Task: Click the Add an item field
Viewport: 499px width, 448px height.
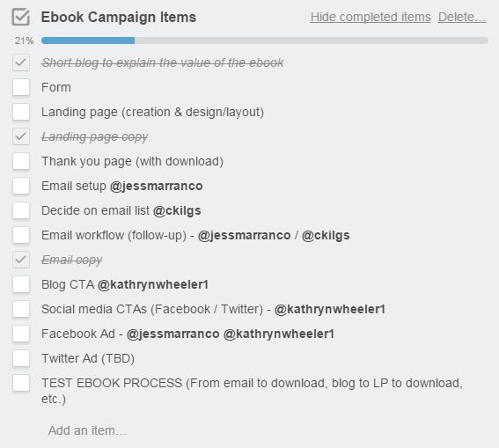Action: coord(87,430)
